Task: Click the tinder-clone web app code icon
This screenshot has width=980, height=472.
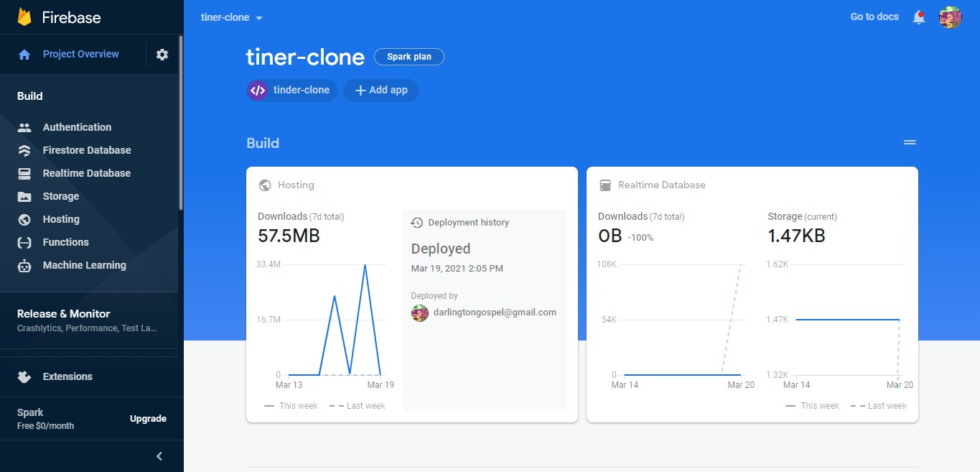Action: pos(258,91)
